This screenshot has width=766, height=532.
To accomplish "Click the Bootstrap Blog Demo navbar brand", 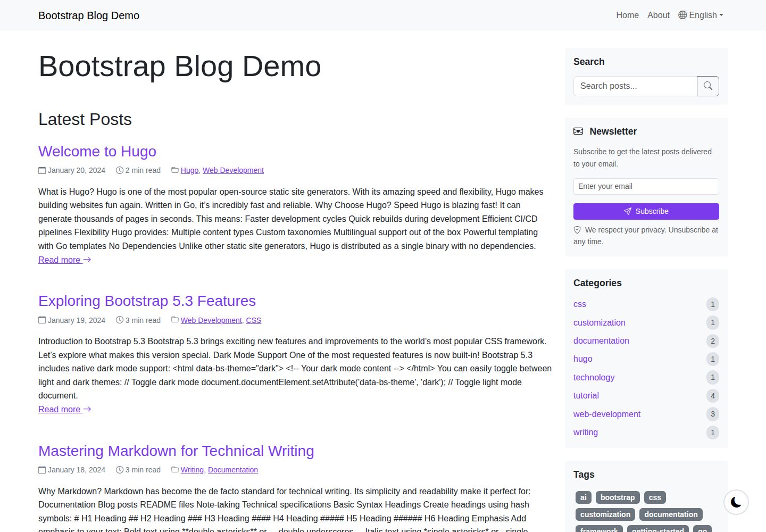I will click(x=89, y=15).
